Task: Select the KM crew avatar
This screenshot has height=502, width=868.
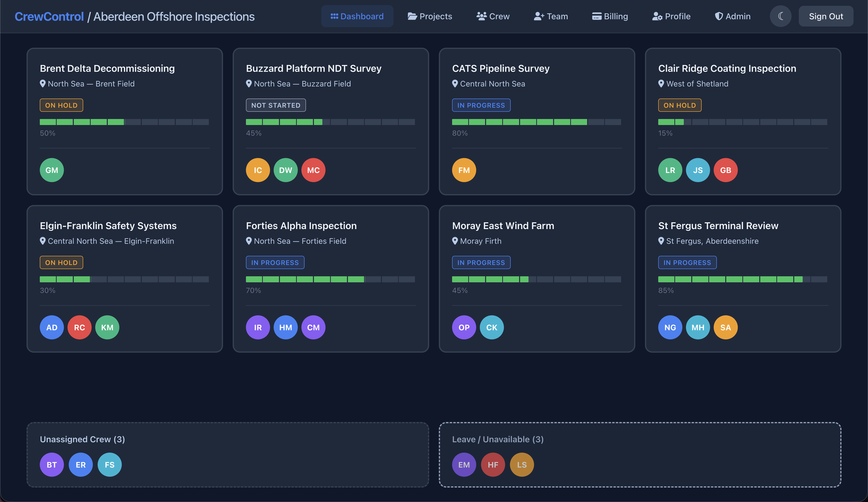Action: click(107, 327)
